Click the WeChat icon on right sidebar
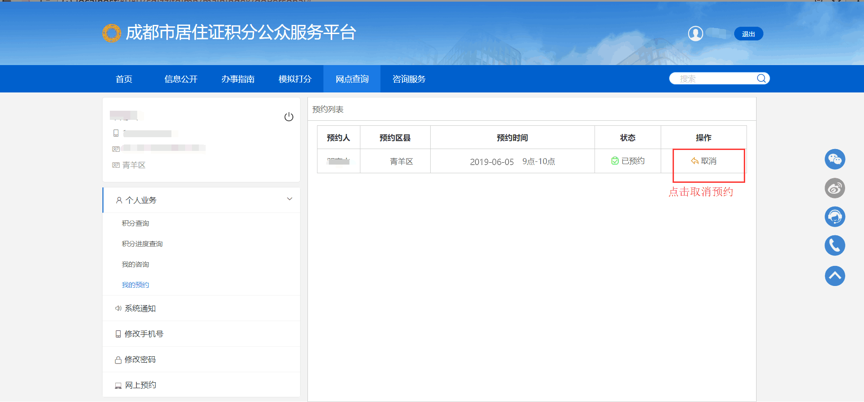Screen dimensions: 864x402 click(834, 159)
